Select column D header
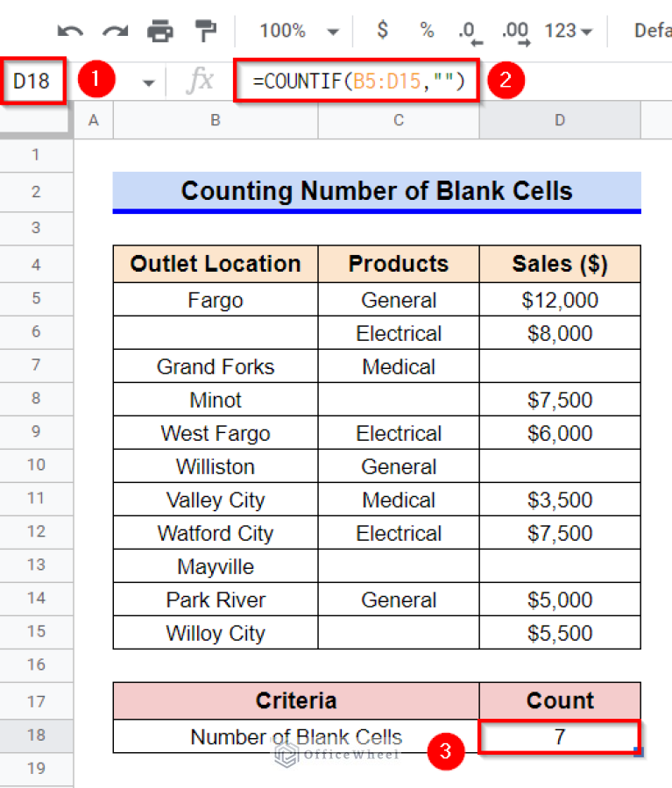 coord(559,120)
